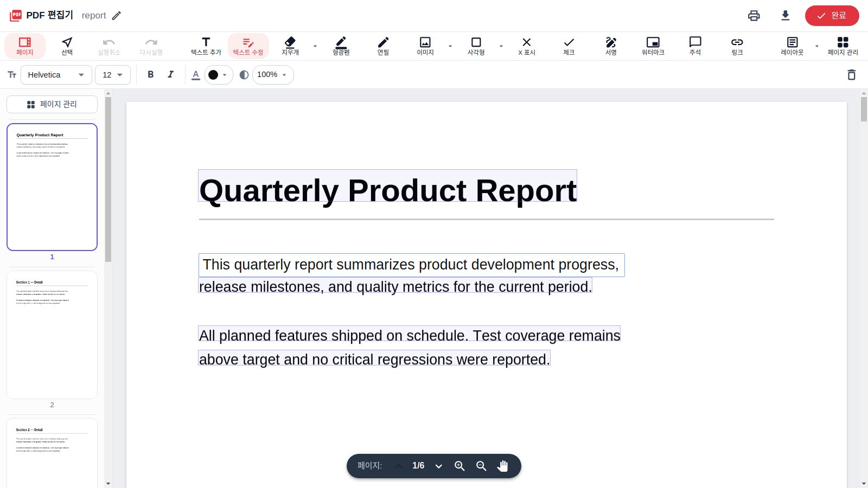Open the black text color picker

click(x=218, y=75)
